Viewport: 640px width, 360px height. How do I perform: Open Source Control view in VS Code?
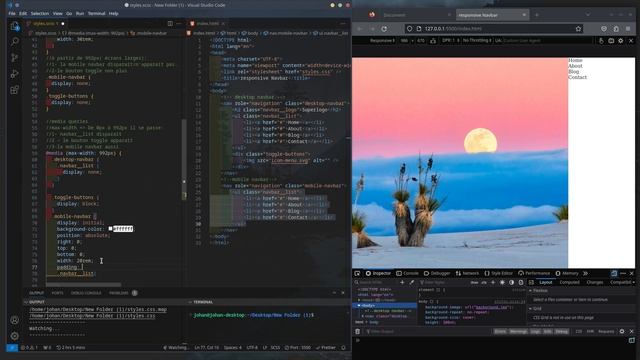(x=15, y=58)
